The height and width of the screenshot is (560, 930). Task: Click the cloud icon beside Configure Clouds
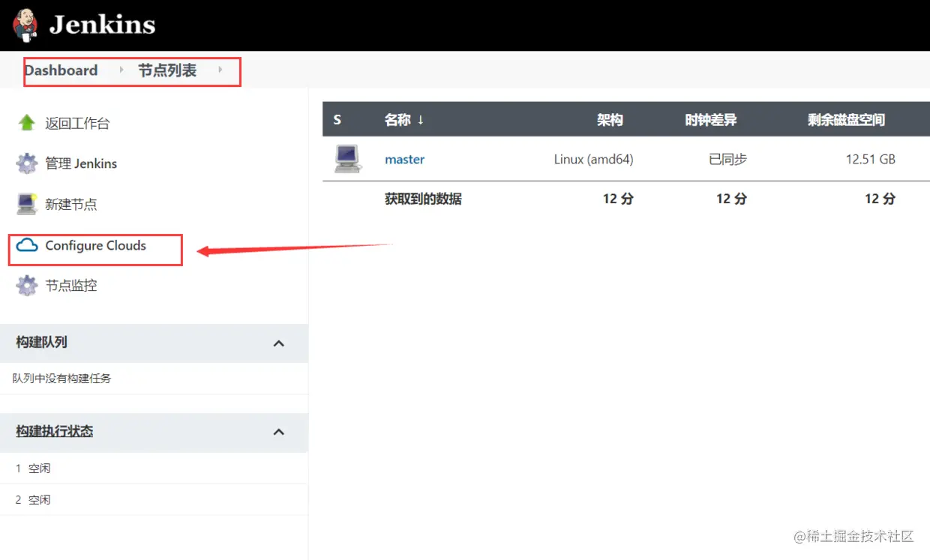27,245
